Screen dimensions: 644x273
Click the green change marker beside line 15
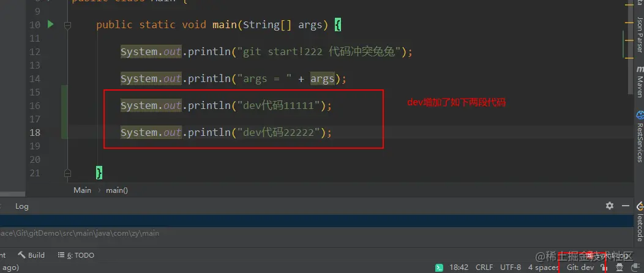pos(64,92)
